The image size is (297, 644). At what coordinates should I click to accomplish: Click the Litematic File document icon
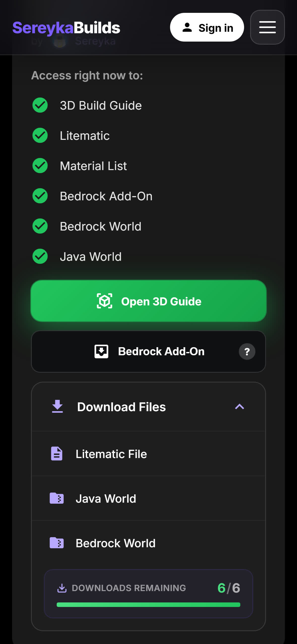point(57,454)
